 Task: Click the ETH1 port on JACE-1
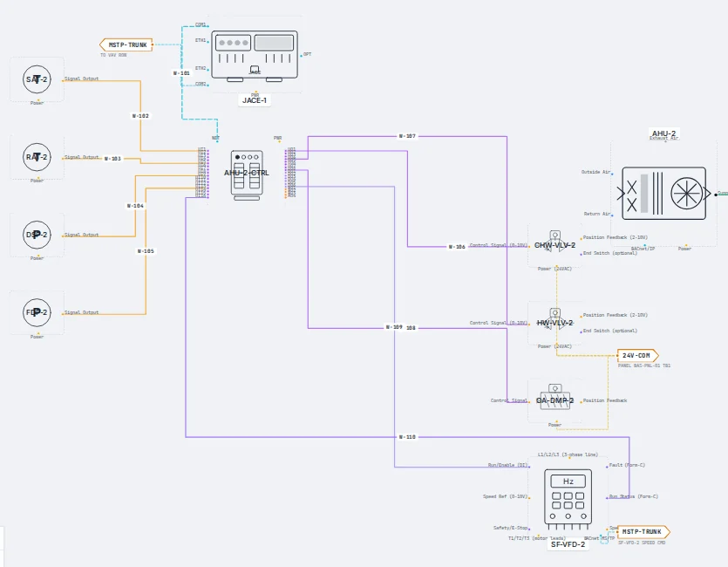pos(208,42)
